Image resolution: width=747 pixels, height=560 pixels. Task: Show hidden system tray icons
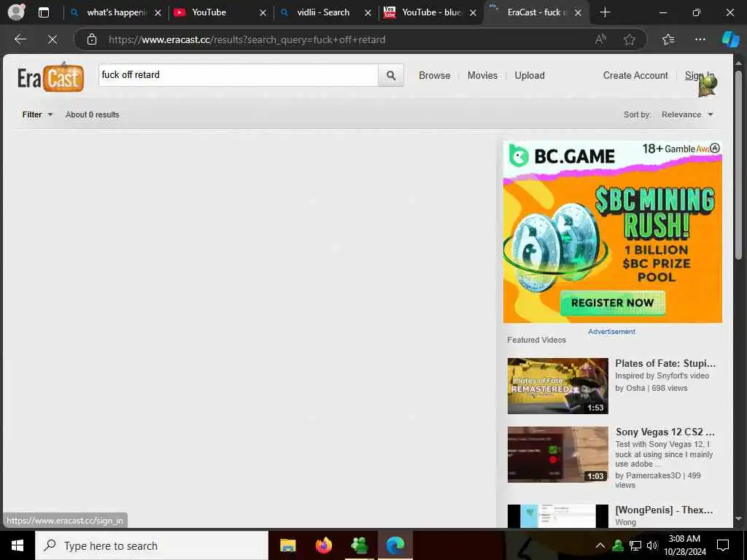[x=600, y=545]
